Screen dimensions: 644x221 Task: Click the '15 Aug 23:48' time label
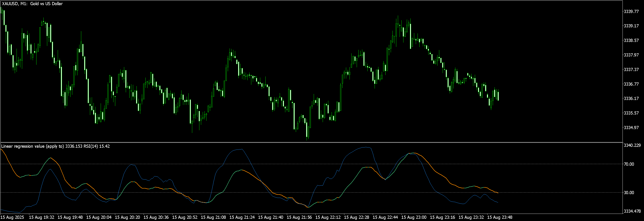pyautogui.click(x=500, y=217)
